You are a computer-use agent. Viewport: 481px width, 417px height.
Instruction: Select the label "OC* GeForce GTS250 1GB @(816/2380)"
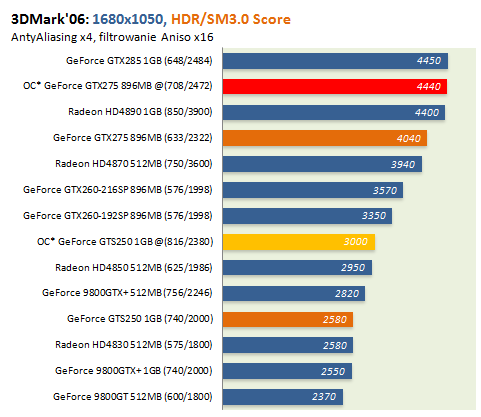pos(125,242)
